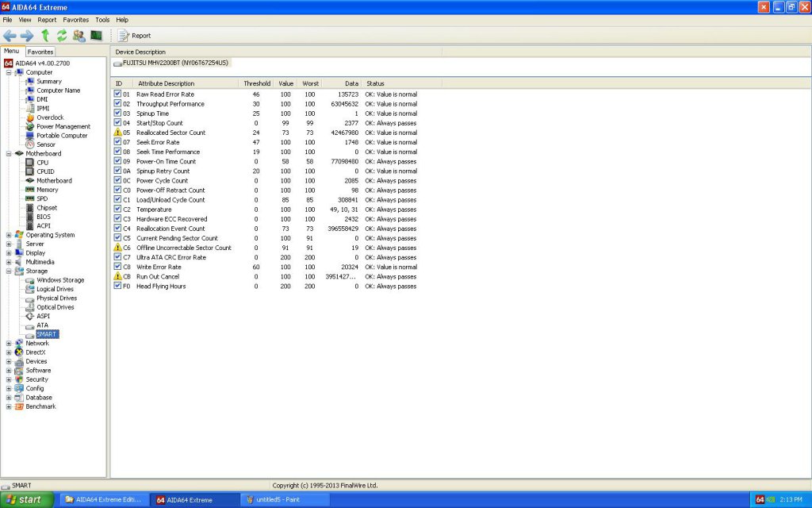Viewport: 812px width, 508px height.
Task: Toggle the Raw Read Error Rate checkbox
Action: 117,94
